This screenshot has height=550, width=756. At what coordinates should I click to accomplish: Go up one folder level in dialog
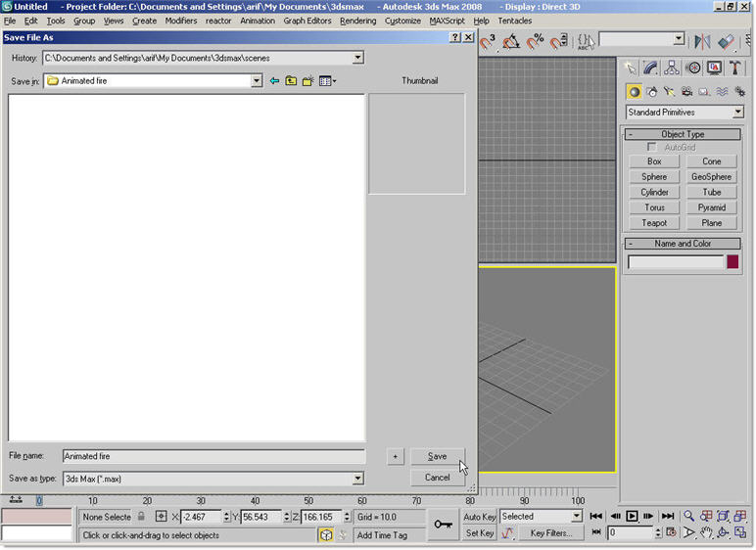coord(291,81)
